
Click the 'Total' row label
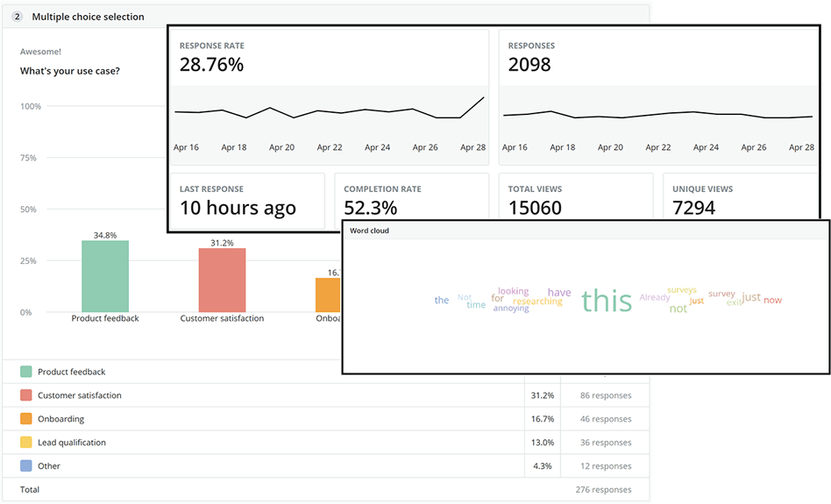(30, 489)
